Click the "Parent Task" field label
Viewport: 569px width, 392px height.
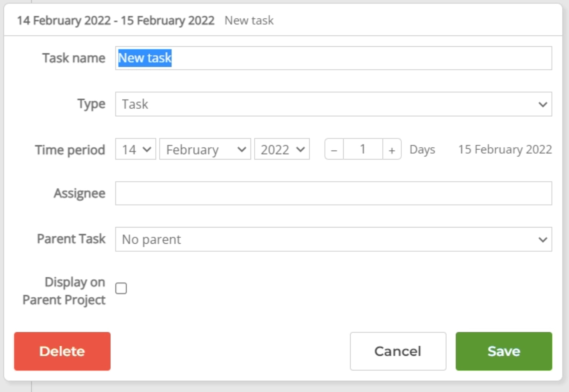pos(71,239)
